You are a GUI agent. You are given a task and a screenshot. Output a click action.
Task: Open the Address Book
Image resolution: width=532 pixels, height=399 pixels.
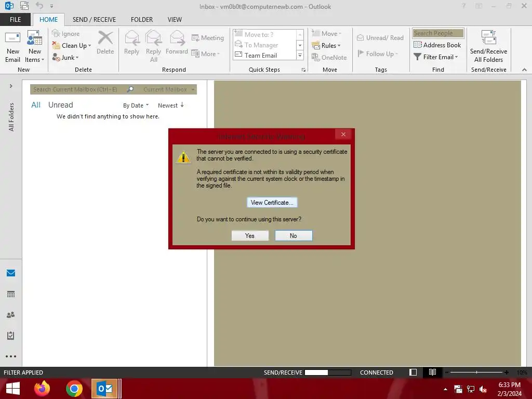(x=437, y=45)
